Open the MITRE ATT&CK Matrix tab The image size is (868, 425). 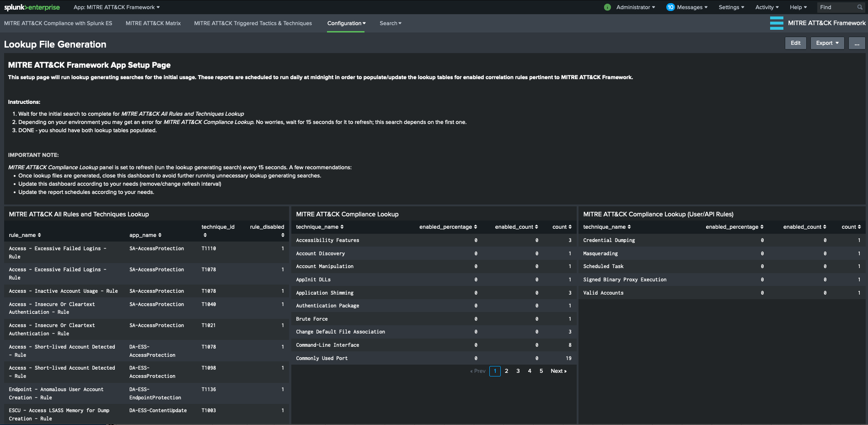pos(153,23)
